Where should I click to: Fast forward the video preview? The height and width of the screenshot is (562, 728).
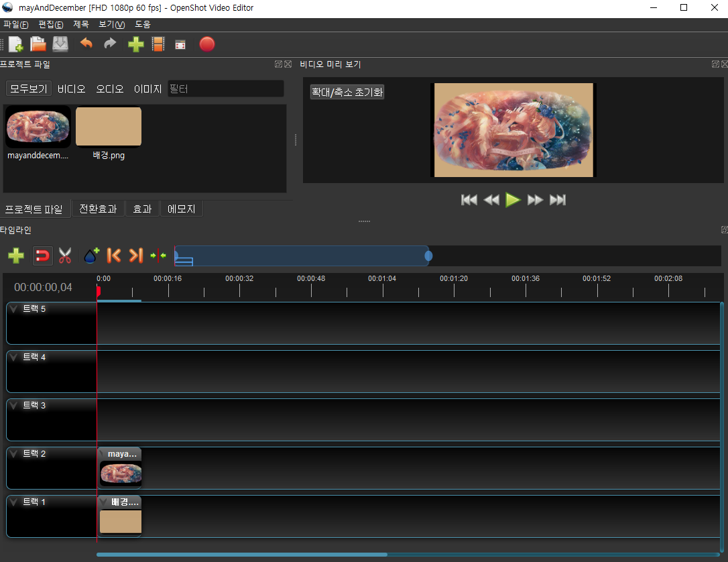click(x=536, y=200)
